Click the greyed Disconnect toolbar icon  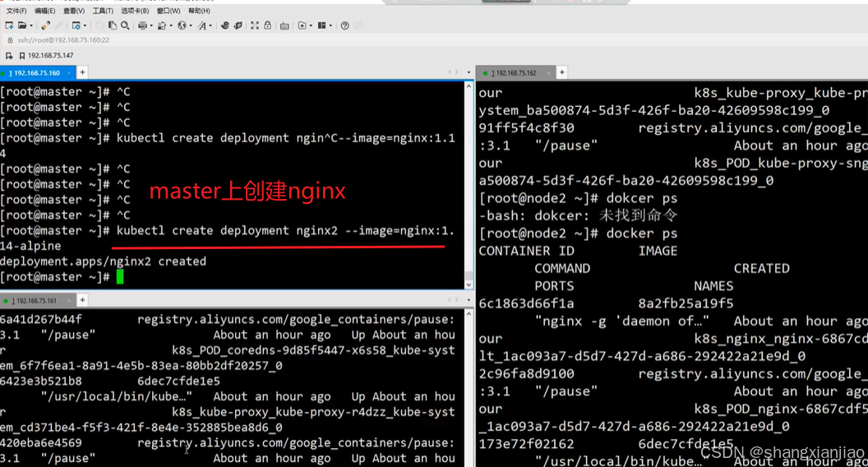coord(58,25)
